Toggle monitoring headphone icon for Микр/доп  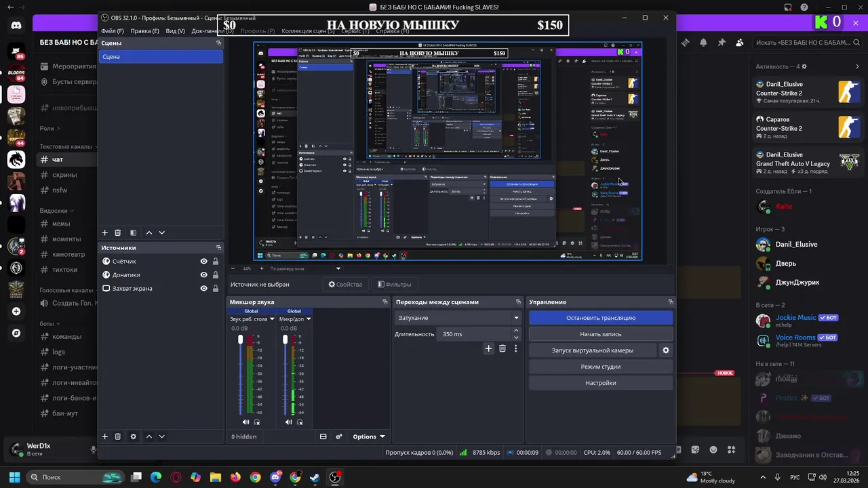(x=300, y=422)
